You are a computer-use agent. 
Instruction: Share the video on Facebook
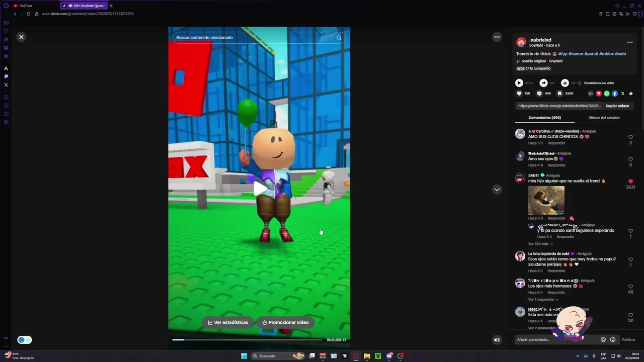(615, 94)
